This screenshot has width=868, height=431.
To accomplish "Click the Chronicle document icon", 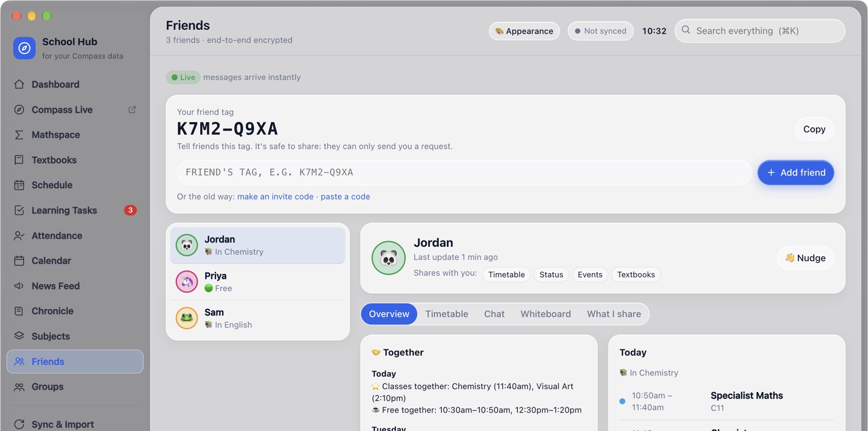I will (19, 311).
